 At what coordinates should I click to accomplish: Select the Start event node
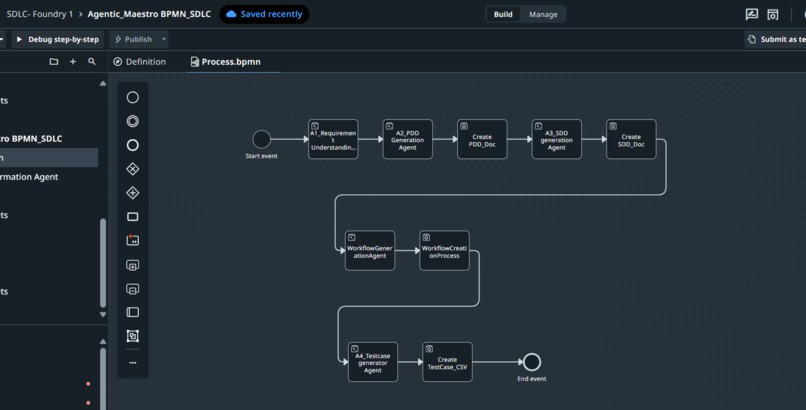[262, 139]
